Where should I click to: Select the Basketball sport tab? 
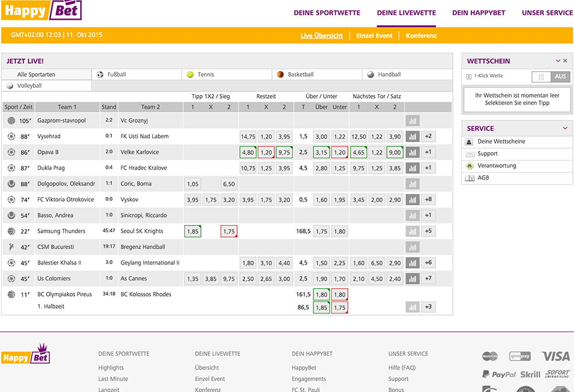pos(317,74)
